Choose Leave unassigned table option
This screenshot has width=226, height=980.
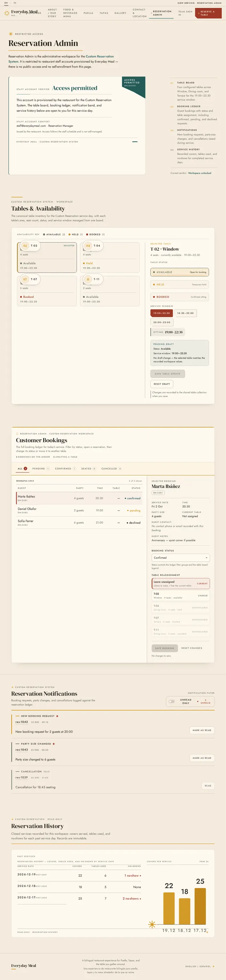[181, 583]
